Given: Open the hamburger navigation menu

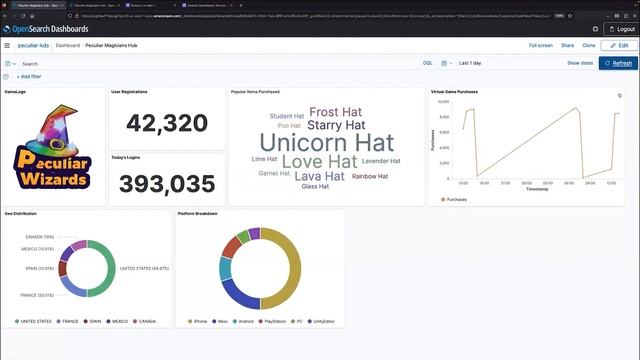Looking at the screenshot, I should [7, 45].
